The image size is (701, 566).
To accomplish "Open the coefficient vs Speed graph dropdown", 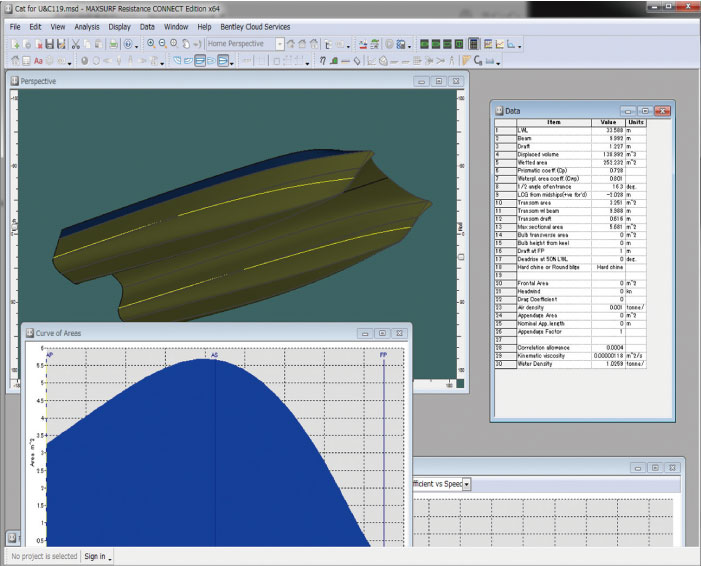I will coord(467,484).
